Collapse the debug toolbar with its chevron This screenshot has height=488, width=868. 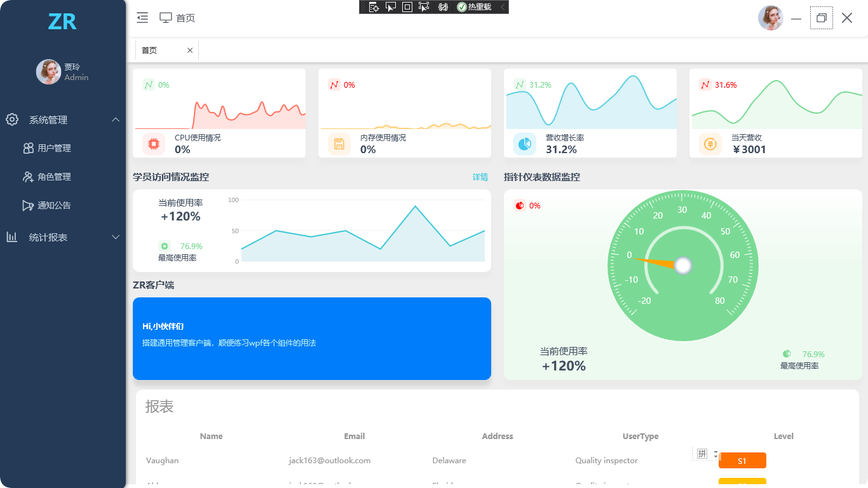(x=503, y=7)
